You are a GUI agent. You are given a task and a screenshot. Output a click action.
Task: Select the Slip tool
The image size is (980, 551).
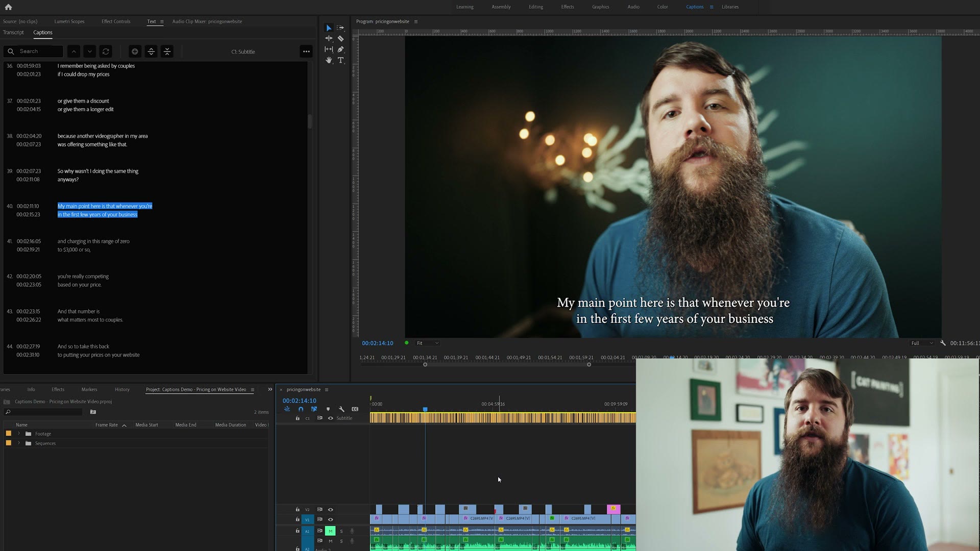coord(329,49)
